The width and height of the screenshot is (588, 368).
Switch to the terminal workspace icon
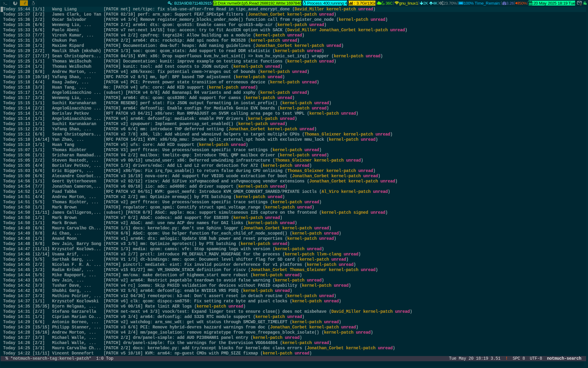click(x=5, y=3)
